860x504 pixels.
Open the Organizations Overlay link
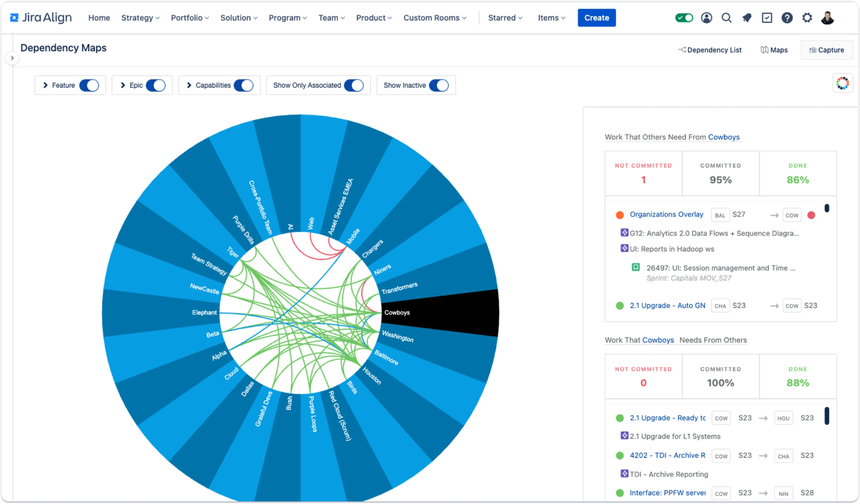666,214
